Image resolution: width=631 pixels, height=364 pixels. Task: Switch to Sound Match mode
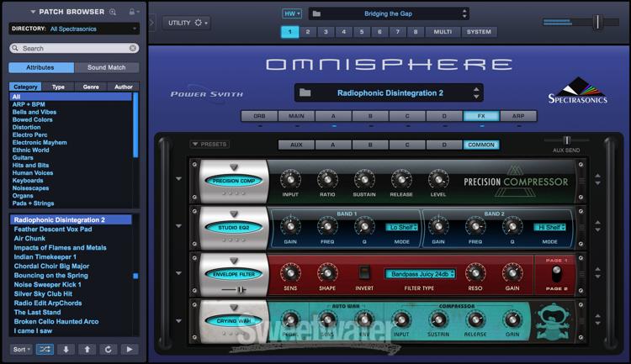click(107, 67)
